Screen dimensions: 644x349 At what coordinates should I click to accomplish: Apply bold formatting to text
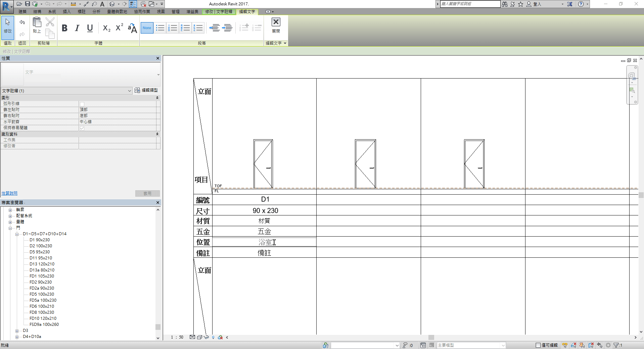tap(64, 28)
